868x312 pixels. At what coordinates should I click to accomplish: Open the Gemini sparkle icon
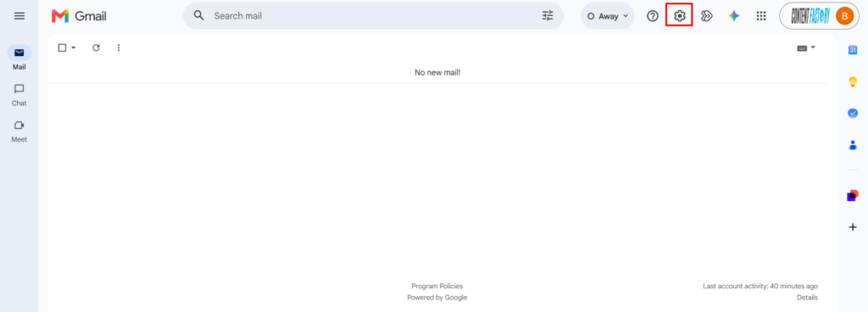734,16
